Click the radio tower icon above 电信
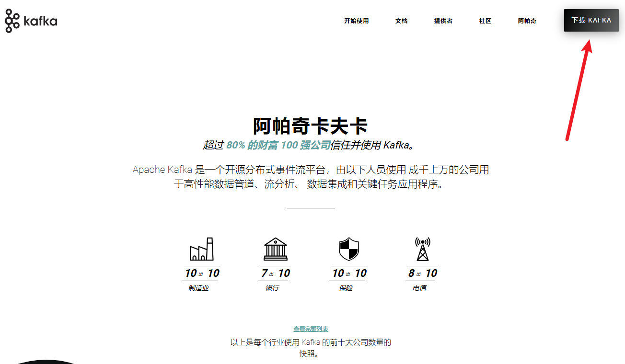The image size is (625, 364). (422, 249)
